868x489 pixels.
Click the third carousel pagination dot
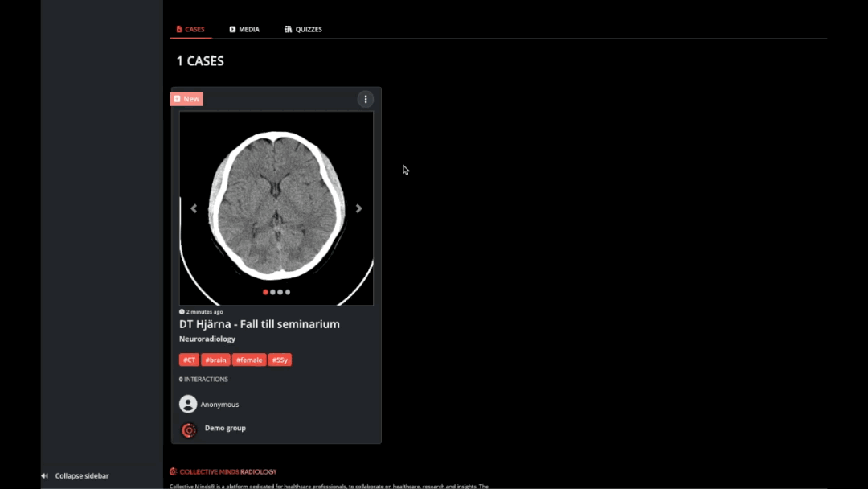tap(280, 292)
